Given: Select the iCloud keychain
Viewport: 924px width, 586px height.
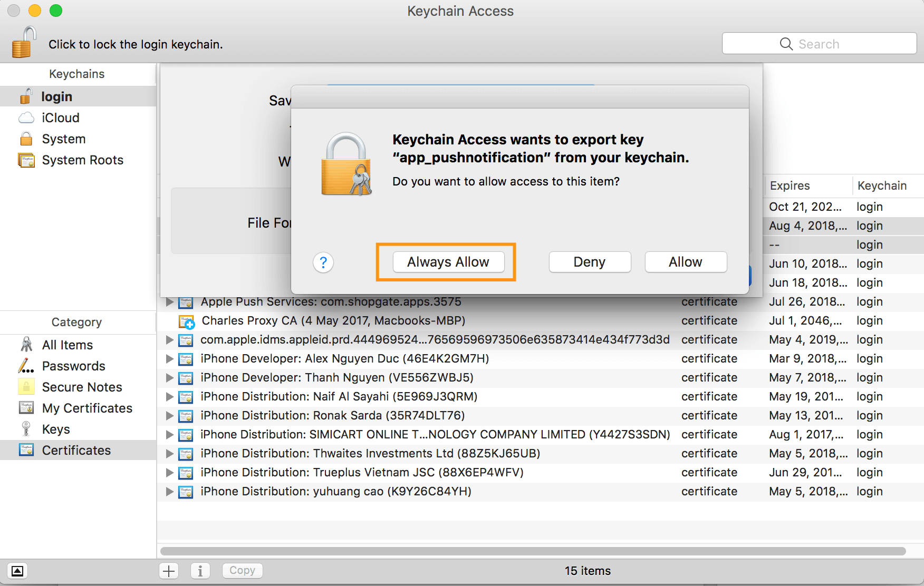Looking at the screenshot, I should [x=78, y=118].
